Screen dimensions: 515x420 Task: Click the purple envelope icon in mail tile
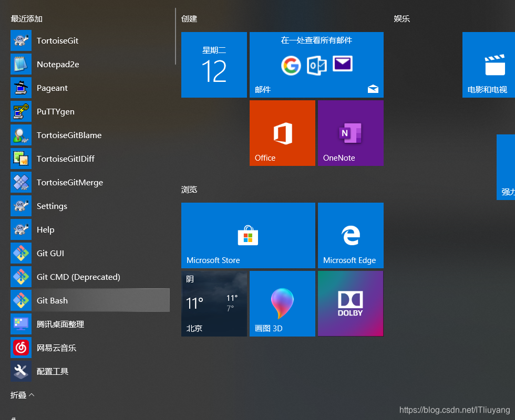(343, 64)
